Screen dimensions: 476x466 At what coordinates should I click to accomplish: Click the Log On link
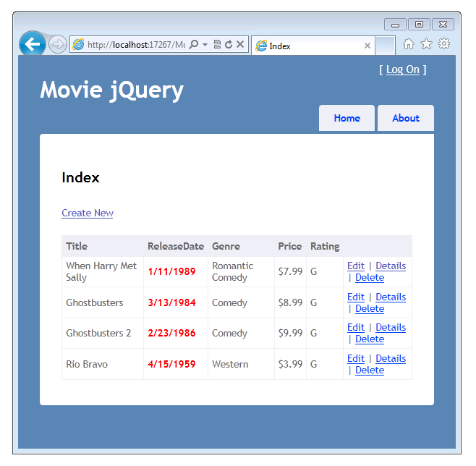tap(402, 69)
